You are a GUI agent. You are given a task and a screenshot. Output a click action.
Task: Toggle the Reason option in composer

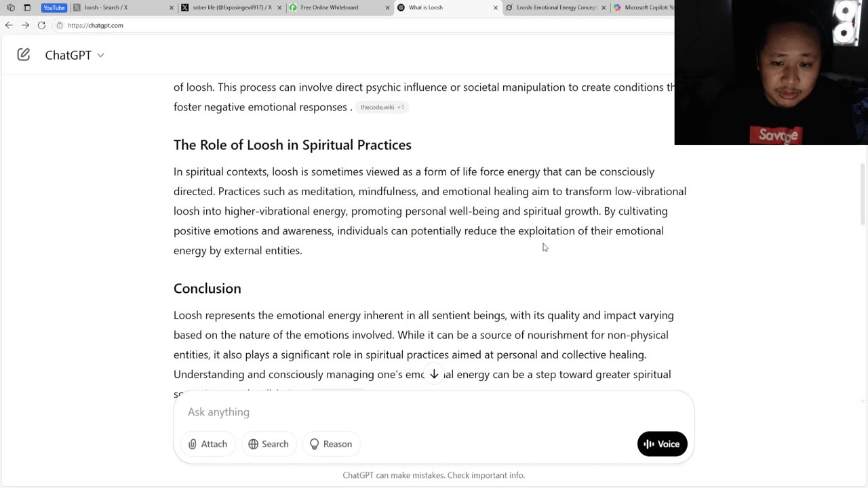click(x=331, y=444)
